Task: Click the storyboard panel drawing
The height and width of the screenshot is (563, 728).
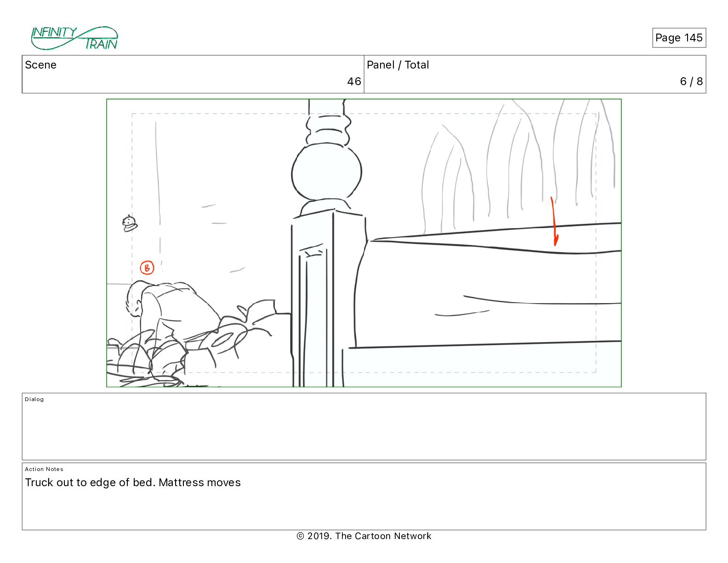Action: 364,243
